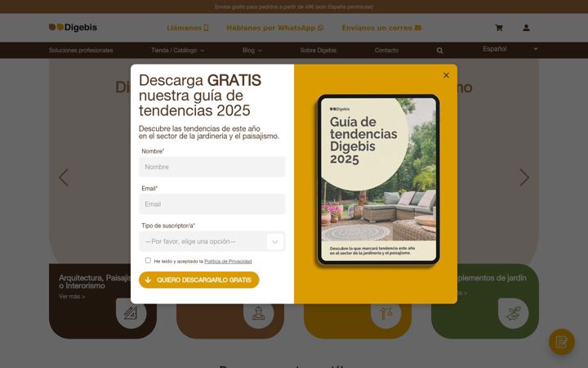Click the plant-in-hand icon circle

514,312
